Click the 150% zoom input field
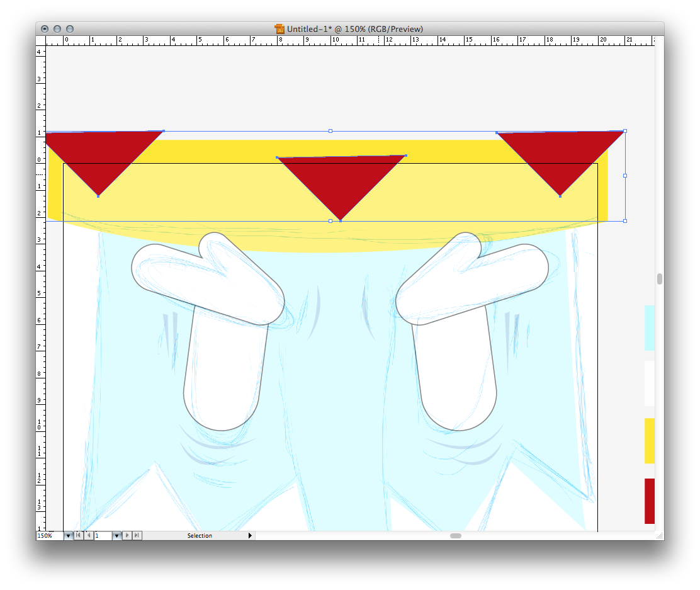The height and width of the screenshot is (590, 700). [49, 536]
